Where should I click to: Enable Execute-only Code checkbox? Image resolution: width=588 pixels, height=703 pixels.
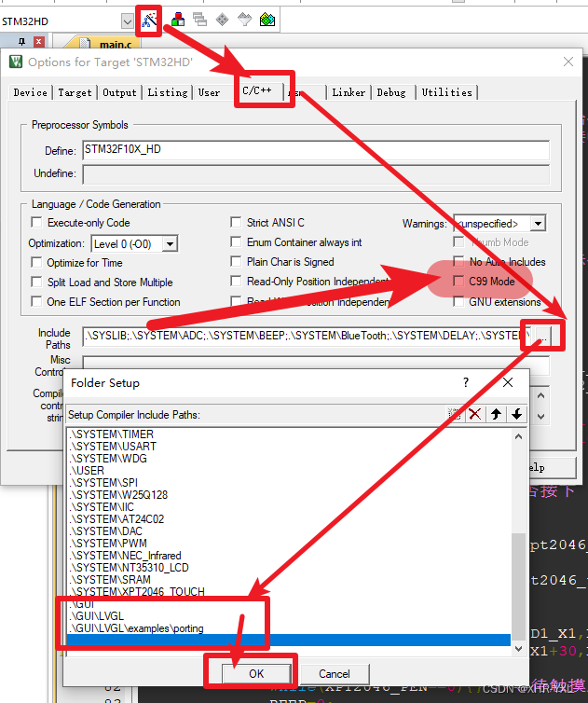(x=36, y=223)
